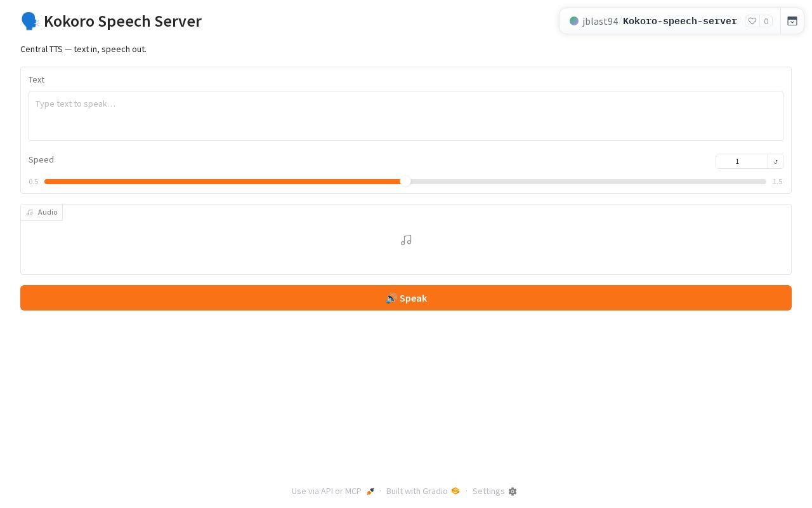Image resolution: width=812 pixels, height=508 pixels.
Task: Click the Central TTS description text
Action: tap(83, 49)
